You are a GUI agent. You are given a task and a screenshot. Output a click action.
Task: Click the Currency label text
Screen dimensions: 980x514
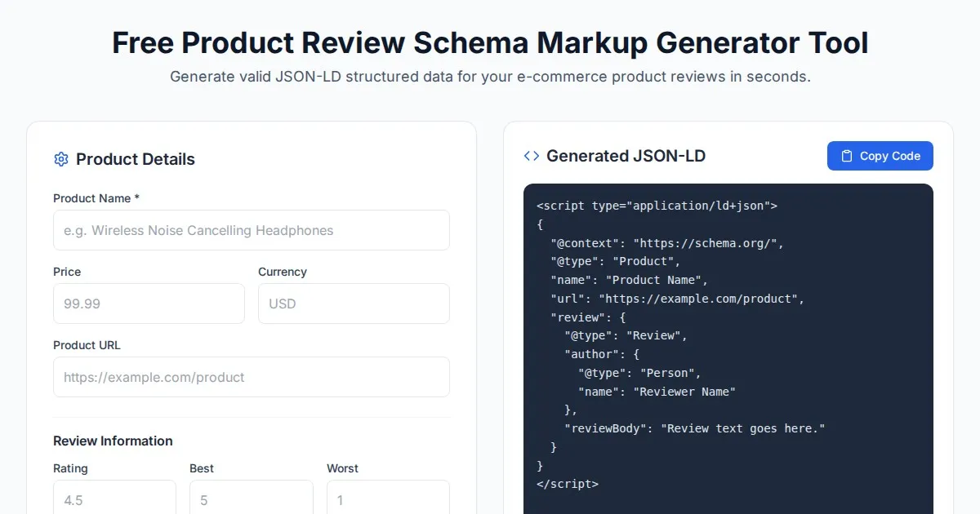(x=282, y=272)
